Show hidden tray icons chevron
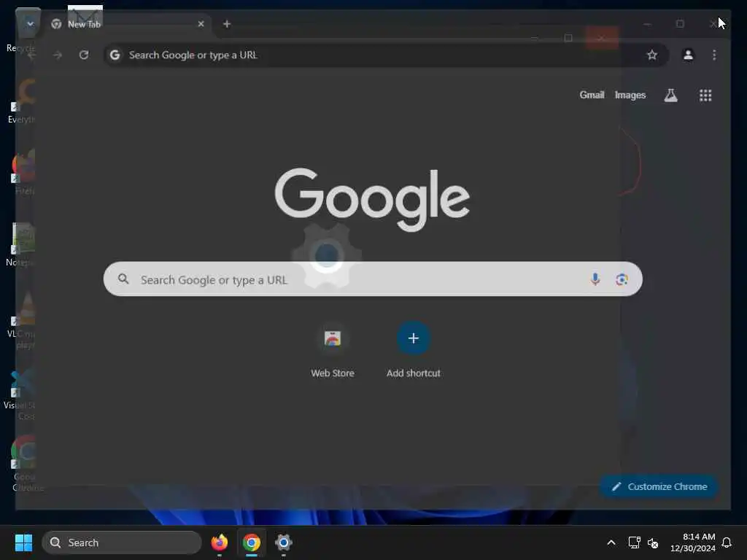This screenshot has width=747, height=560. tap(611, 542)
